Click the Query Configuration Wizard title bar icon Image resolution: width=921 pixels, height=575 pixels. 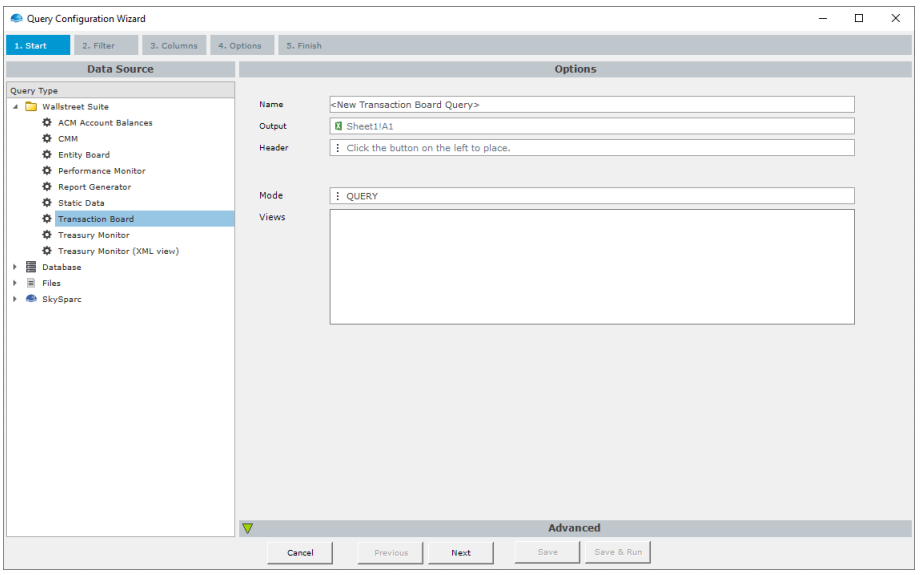[x=16, y=19]
